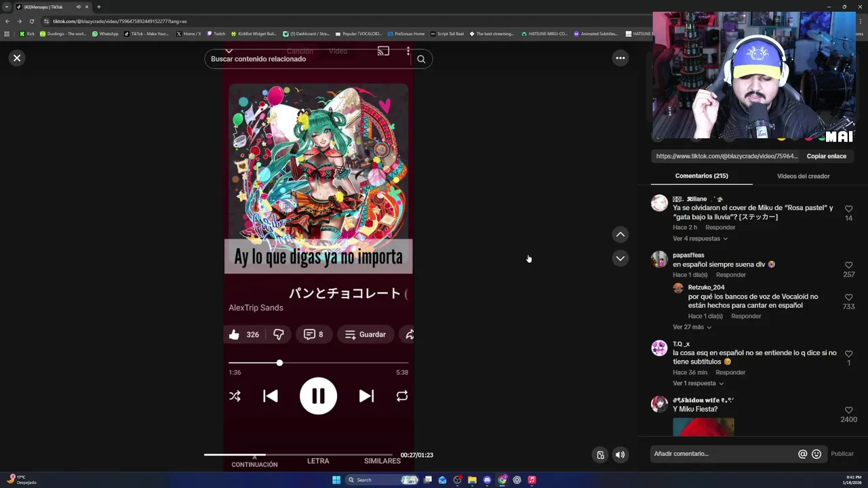Screen dimensions: 868x488
Task: Click the cast icon in player
Action: [383, 51]
